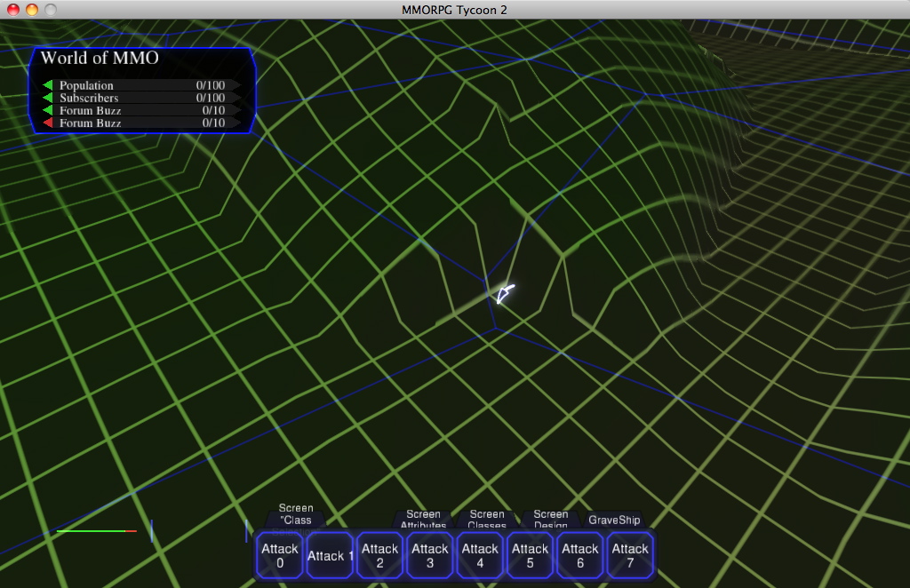
Task: Click the green and red bar at bottom left
Action: pos(97,530)
